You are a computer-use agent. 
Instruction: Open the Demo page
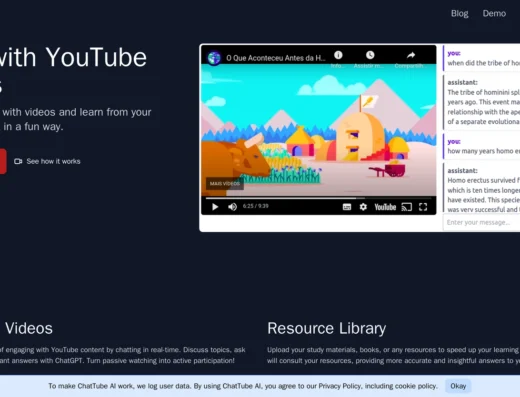494,14
